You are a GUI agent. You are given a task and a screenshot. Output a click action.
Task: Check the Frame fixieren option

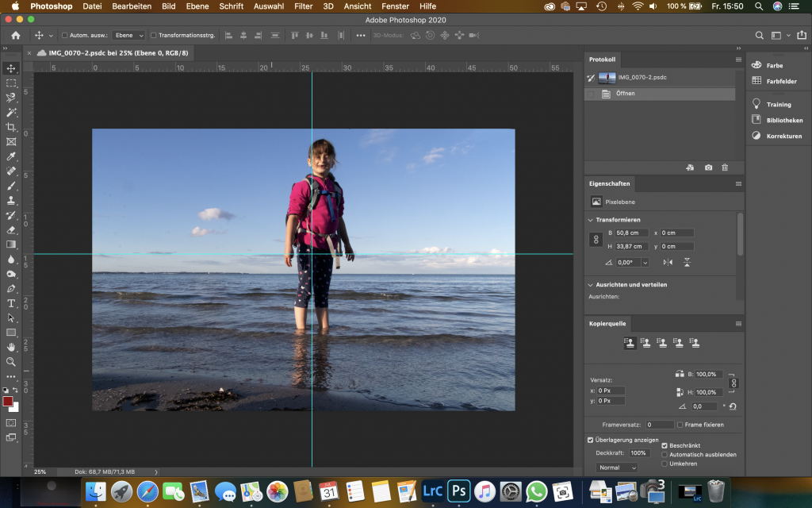point(680,425)
